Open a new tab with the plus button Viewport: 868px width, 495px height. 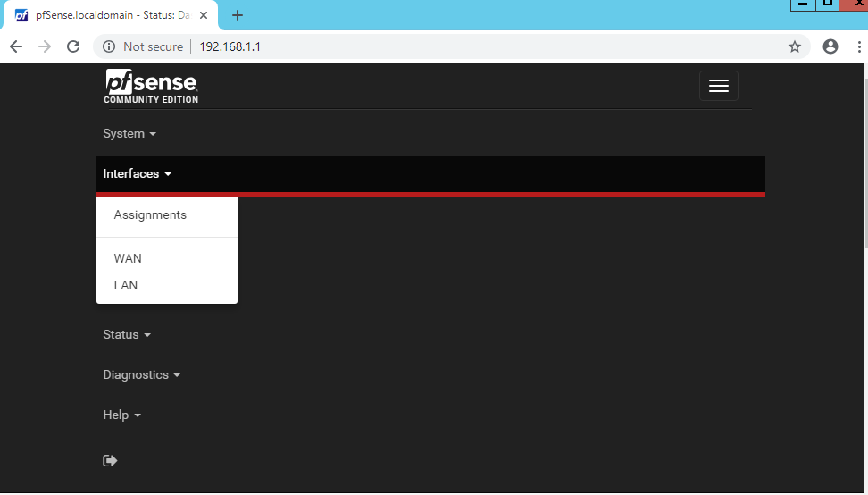238,15
